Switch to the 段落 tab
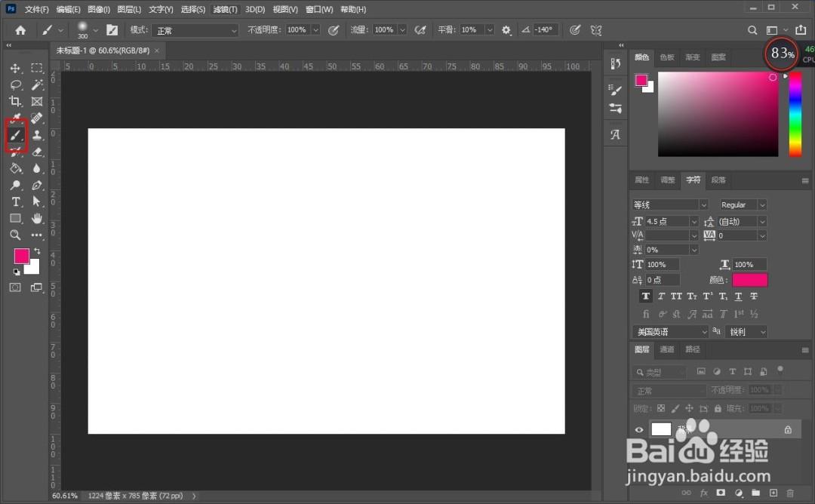The height and width of the screenshot is (504, 815). pyautogui.click(x=718, y=180)
